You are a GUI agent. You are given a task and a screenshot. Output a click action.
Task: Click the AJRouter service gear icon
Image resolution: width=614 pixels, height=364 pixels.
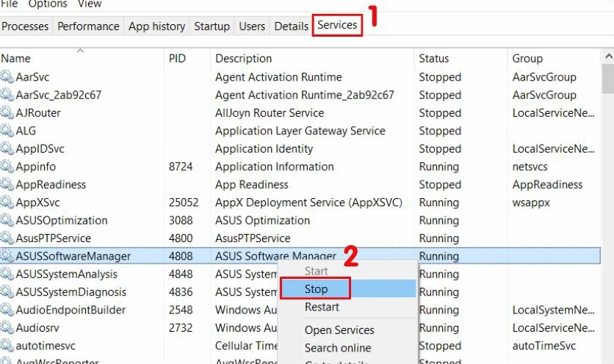point(7,113)
